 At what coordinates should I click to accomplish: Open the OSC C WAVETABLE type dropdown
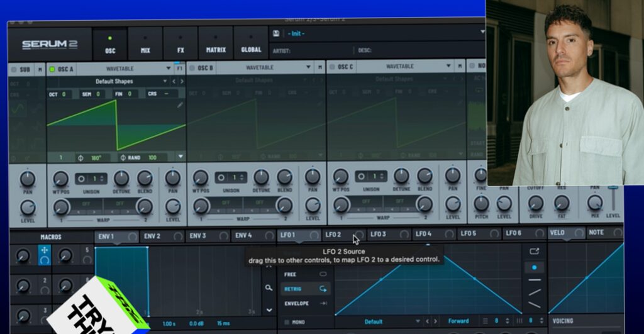tap(405, 66)
